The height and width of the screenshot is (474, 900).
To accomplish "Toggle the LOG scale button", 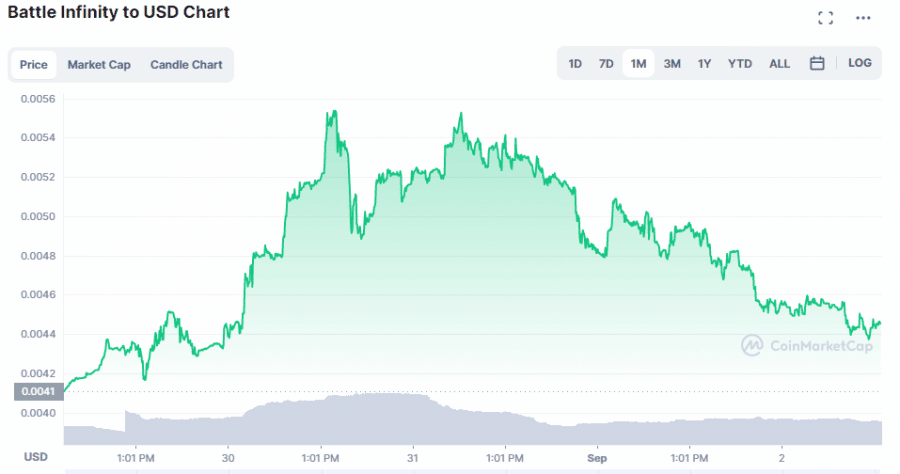I will click(859, 63).
